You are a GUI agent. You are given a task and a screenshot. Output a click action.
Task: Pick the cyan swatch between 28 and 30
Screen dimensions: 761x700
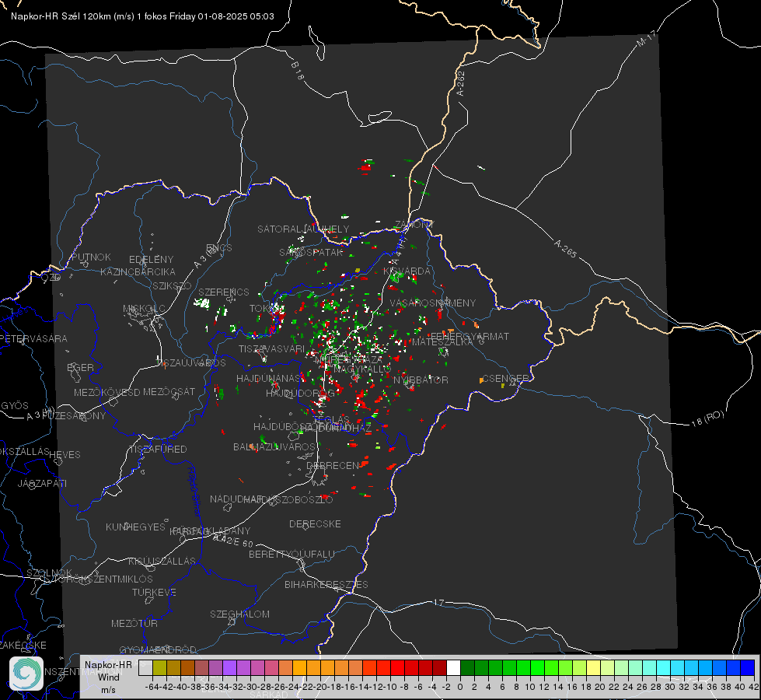click(x=664, y=668)
